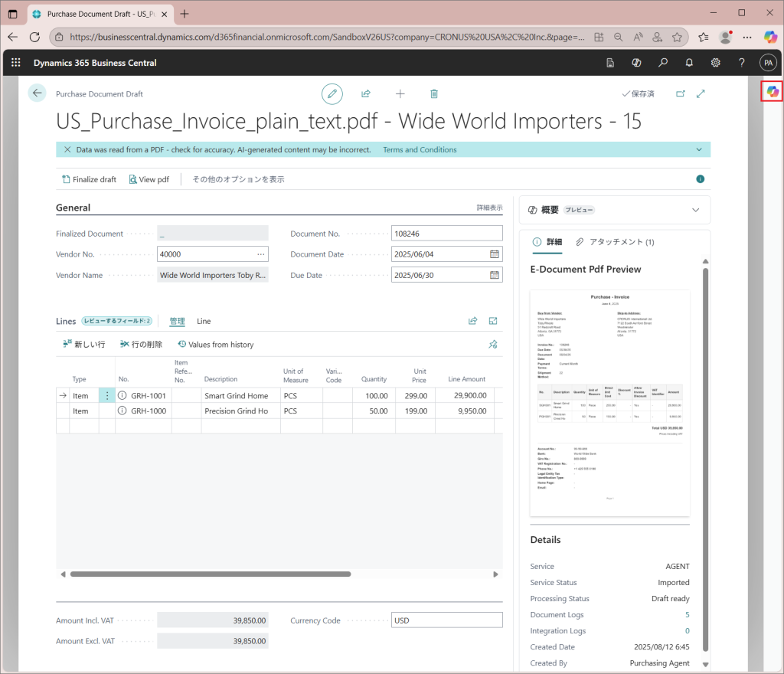
Task: Open Dynamics settings gear
Action: [716, 63]
